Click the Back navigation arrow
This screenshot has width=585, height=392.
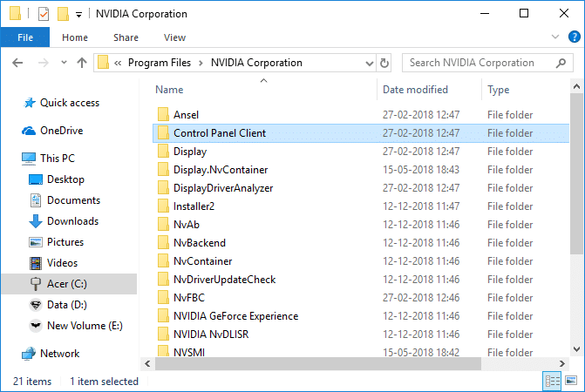click(x=18, y=63)
